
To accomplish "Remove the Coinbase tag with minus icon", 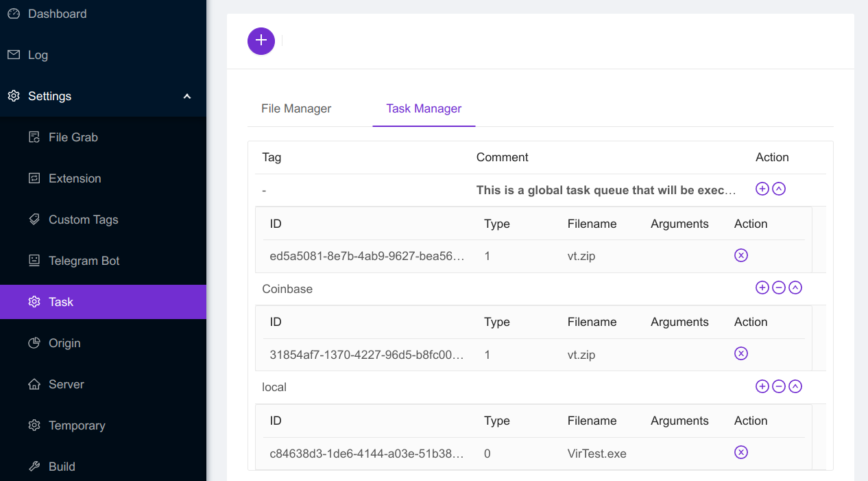I will click(x=779, y=288).
